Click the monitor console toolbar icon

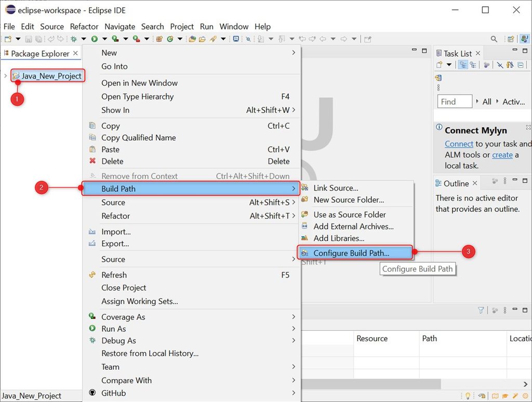236,39
